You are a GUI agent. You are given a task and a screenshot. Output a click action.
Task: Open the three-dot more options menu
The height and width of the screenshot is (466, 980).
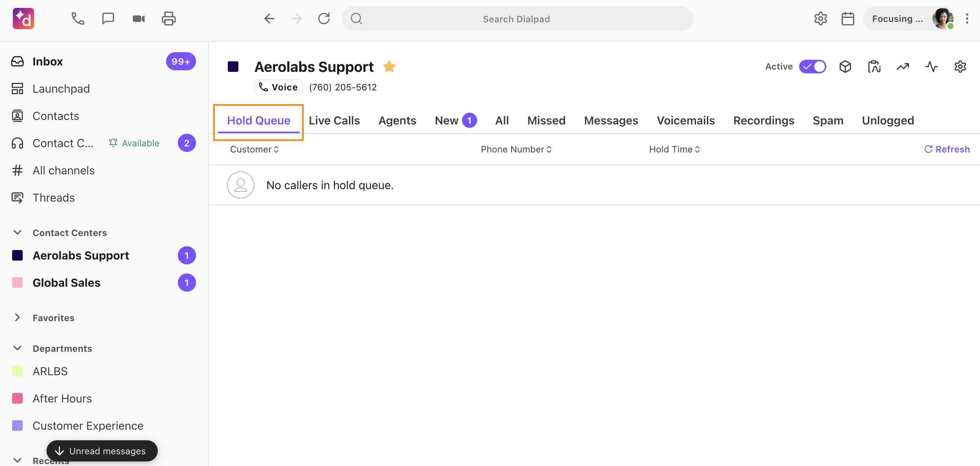(967, 19)
